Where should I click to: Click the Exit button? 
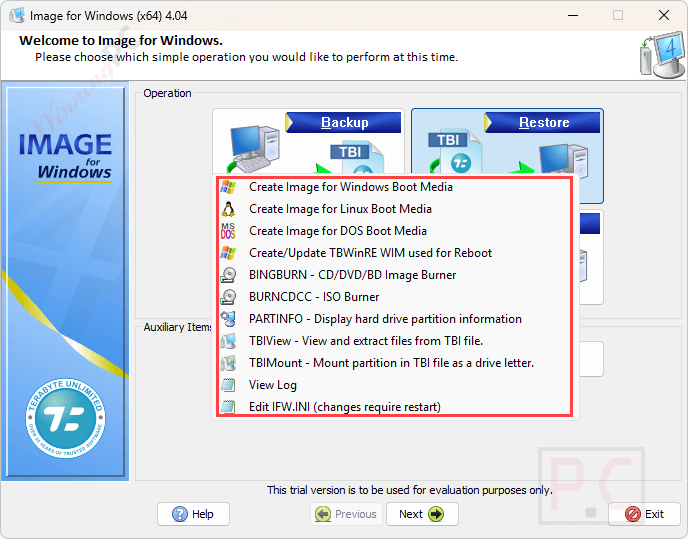(645, 514)
